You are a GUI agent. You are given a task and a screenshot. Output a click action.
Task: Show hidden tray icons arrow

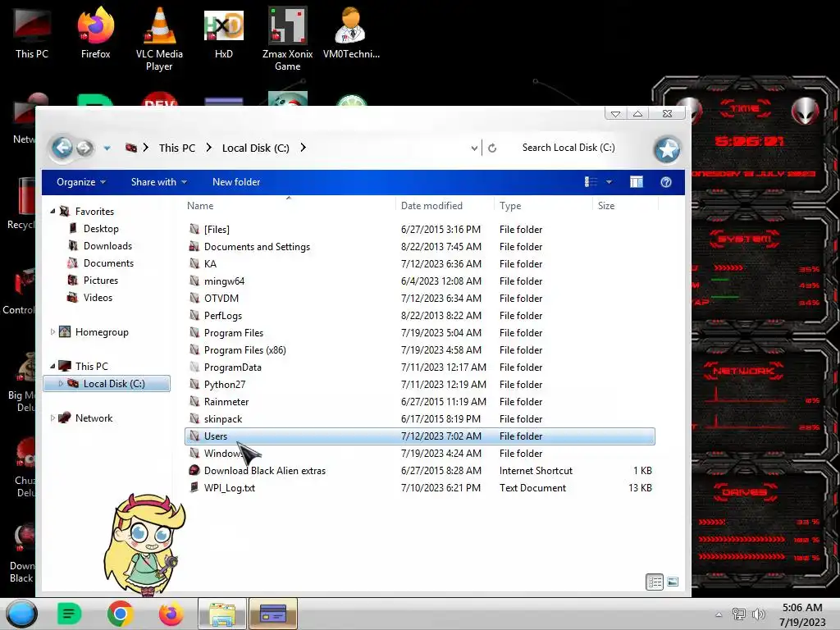[719, 614]
